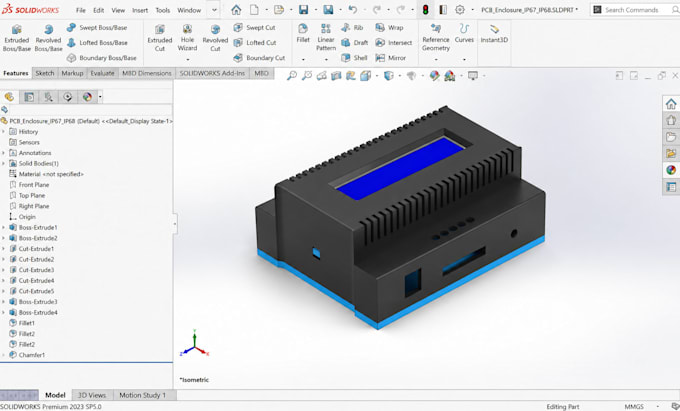
Task: Open the File menu
Action: (x=81, y=10)
